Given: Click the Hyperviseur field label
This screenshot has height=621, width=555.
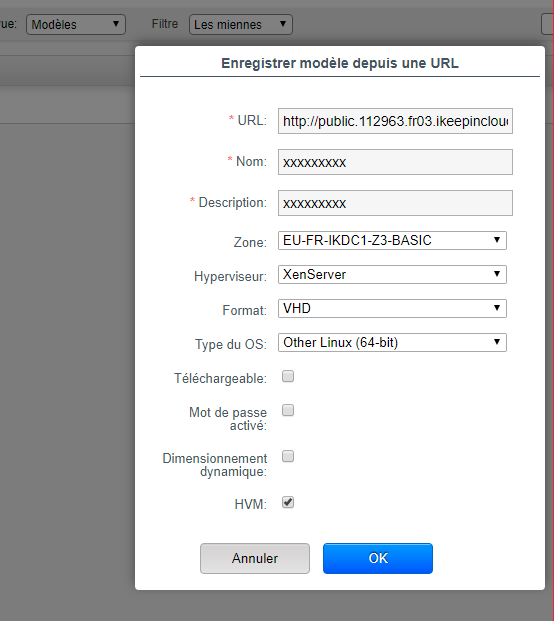Looking at the screenshot, I should pyautogui.click(x=231, y=276).
